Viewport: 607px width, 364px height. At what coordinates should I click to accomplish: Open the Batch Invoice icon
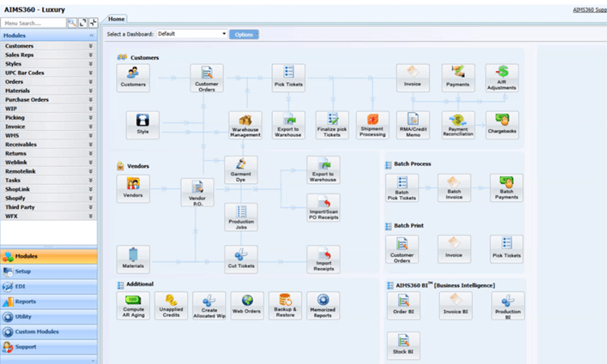454,188
